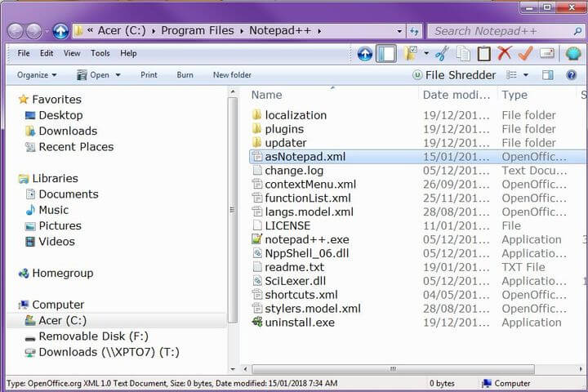Click the blue Help question mark icon
Screen dimensions: 588x392
click(x=571, y=75)
